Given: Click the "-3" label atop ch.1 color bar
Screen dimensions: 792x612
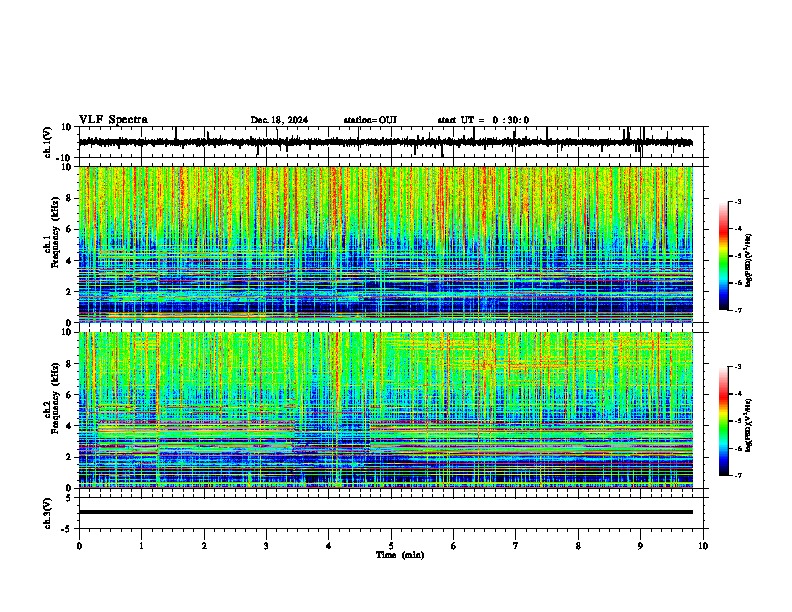Looking at the screenshot, I should [x=737, y=201].
